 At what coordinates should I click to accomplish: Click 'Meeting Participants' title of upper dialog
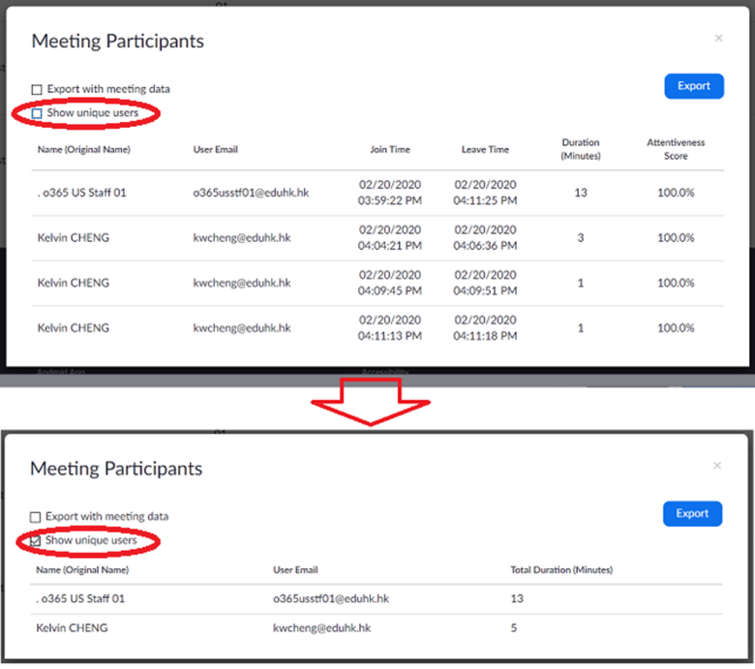117,41
